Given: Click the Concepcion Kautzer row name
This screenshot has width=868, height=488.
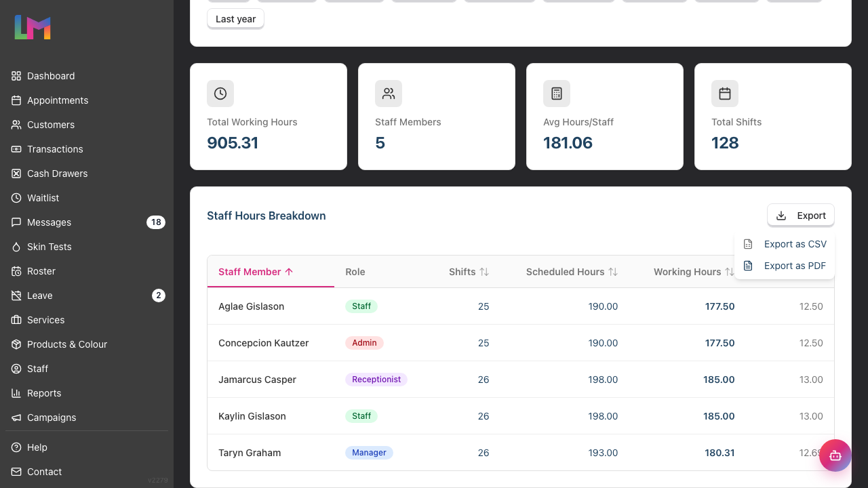Looking at the screenshot, I should coord(263,343).
